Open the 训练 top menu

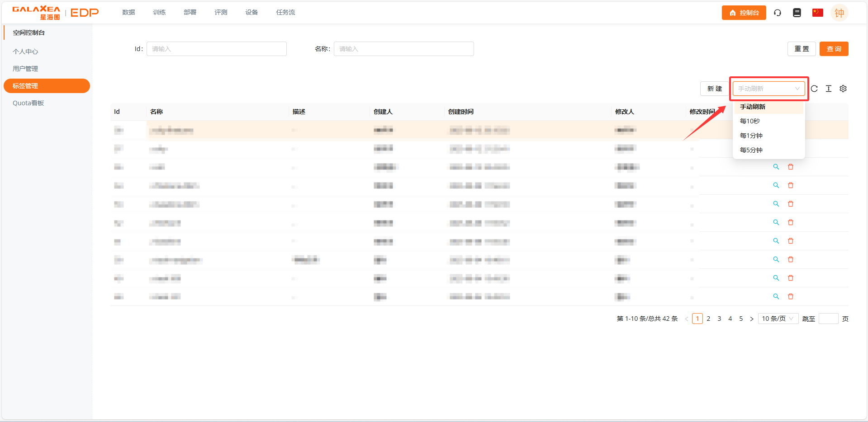[159, 12]
